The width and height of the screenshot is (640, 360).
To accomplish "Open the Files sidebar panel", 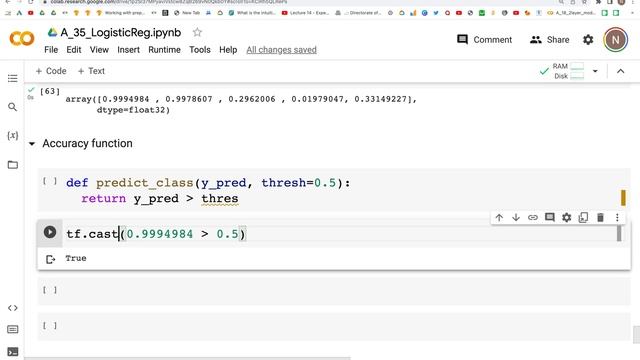I will tap(13, 165).
